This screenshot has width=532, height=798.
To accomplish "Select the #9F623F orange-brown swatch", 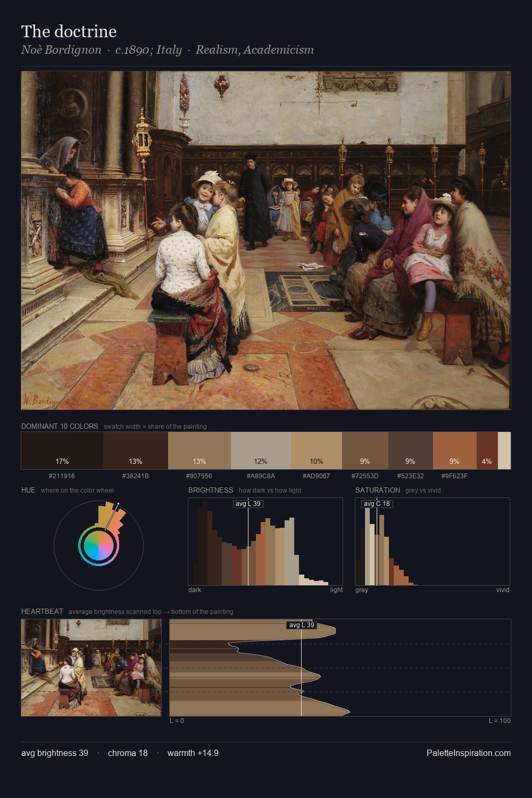I will (x=455, y=451).
